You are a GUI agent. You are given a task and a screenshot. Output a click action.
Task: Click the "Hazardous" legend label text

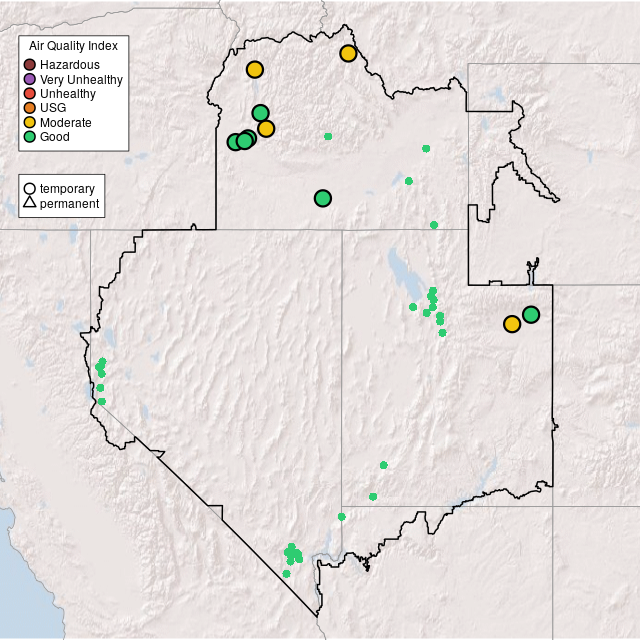[x=70, y=65]
